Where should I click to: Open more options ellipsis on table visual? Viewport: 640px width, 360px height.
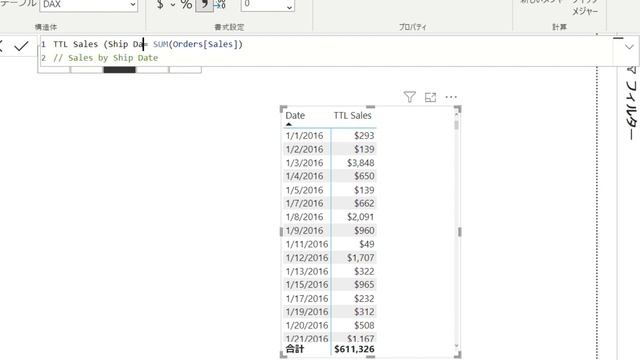tap(451, 97)
